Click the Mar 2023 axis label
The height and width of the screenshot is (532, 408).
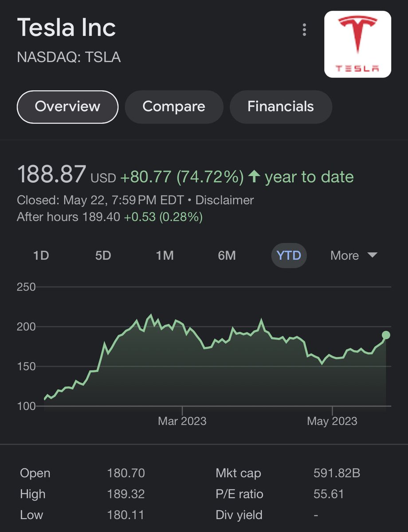(182, 421)
